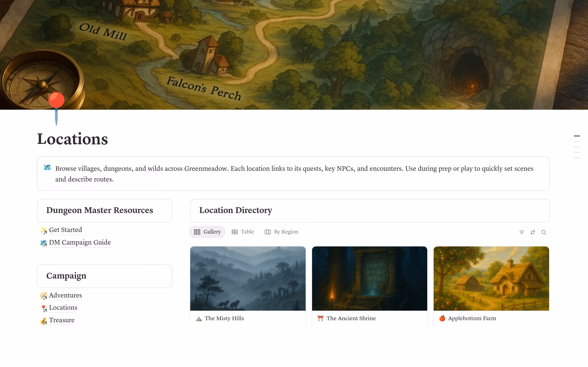Click the Location Directory heading
This screenshot has width=588, height=367.
pyautogui.click(x=236, y=210)
